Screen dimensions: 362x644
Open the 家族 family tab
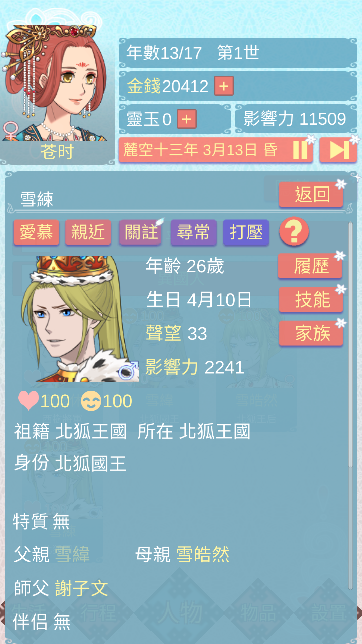[x=311, y=333]
